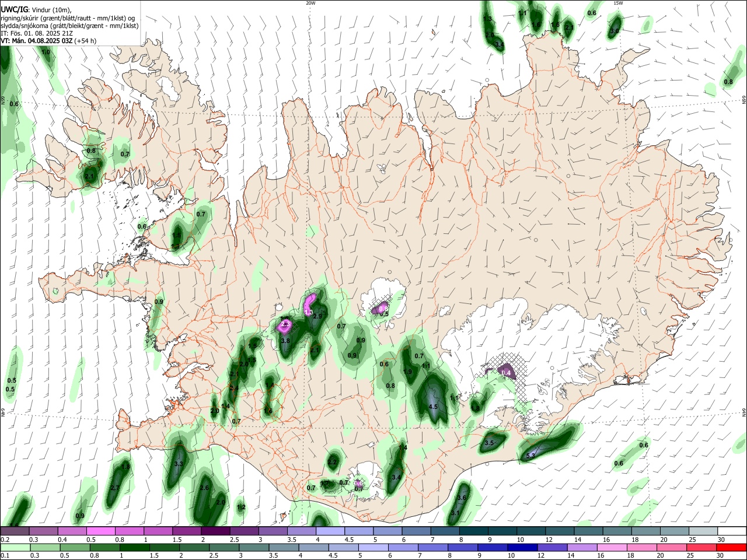The image size is (747, 560).
Task: Click the '15W' longitude label
Action: (x=618, y=3)
